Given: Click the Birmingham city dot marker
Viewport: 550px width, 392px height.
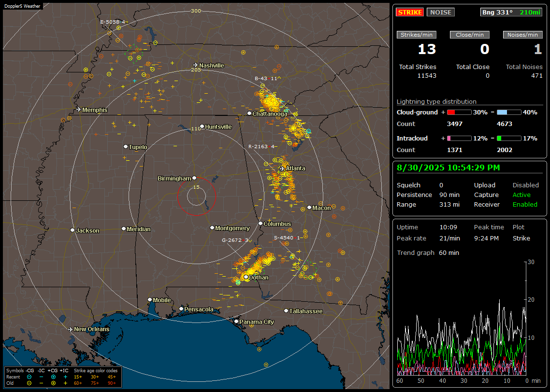Looking at the screenshot, I should pyautogui.click(x=194, y=178).
